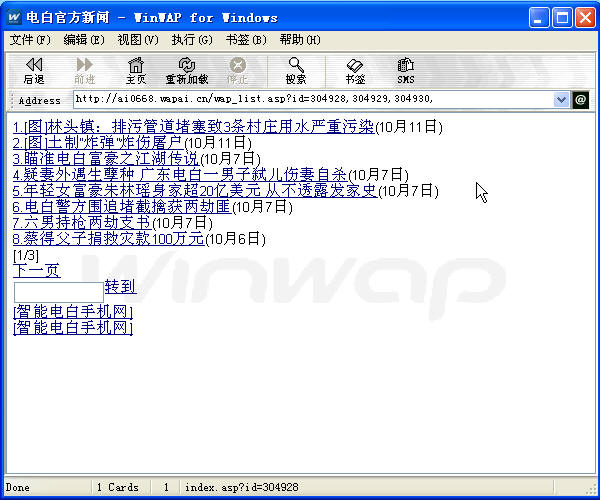Click the page number input field
This screenshot has height=500, width=600.
pyautogui.click(x=57, y=289)
